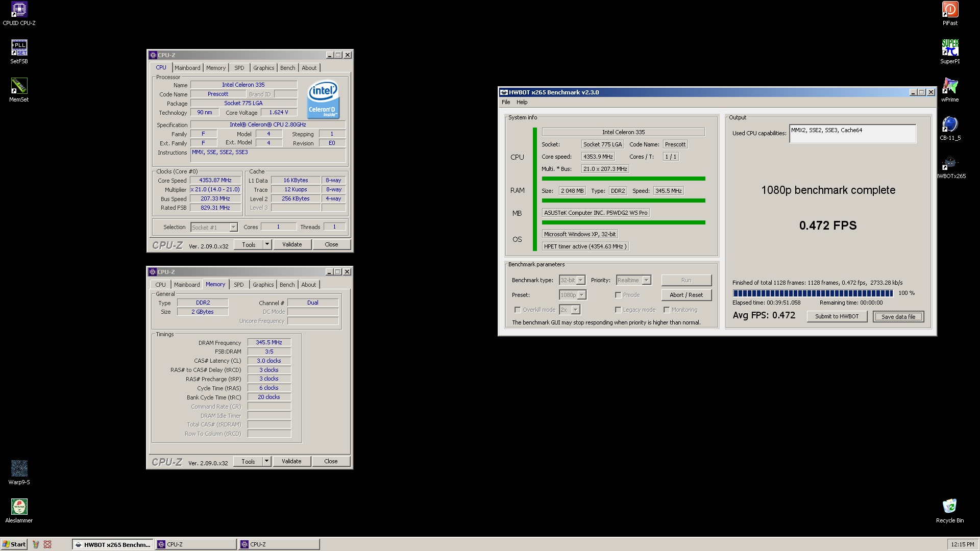Click the beaker quick launch icon in taskbar
Viewport: 980px width, 551px height.
pyautogui.click(x=36, y=544)
